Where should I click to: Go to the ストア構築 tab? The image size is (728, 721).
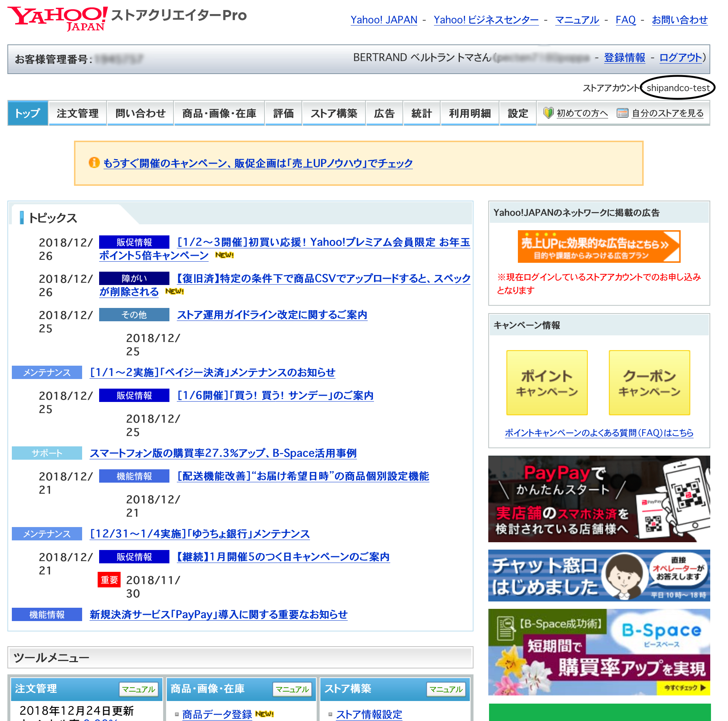(334, 113)
